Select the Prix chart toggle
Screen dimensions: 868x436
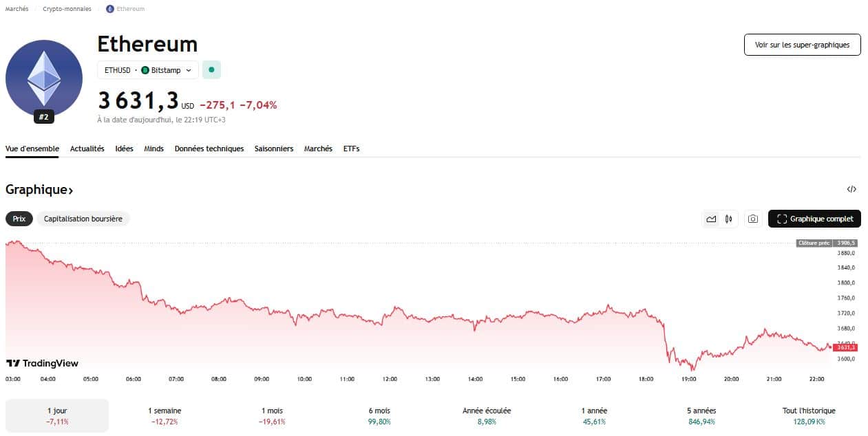[x=19, y=219]
